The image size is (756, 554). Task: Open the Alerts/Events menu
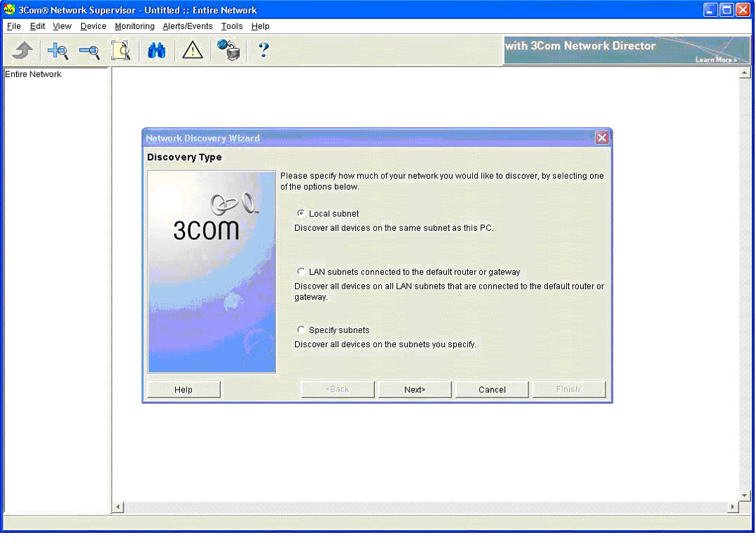pyautogui.click(x=188, y=26)
